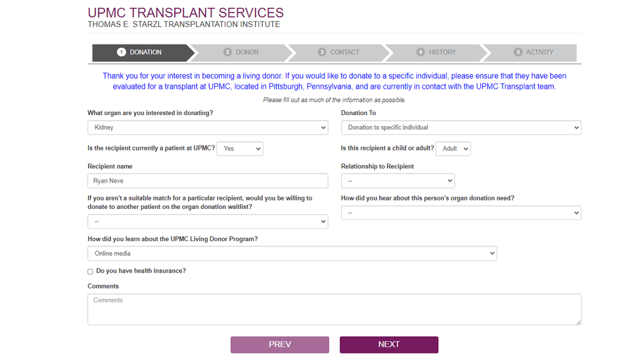Click the step 3 Contact number icon
Image resolution: width=644 pixels, height=362 pixels.
pyautogui.click(x=322, y=53)
